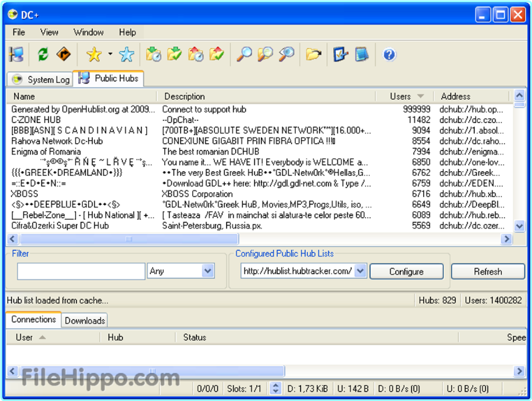Open the filter type dropdown showing Any

(181, 271)
